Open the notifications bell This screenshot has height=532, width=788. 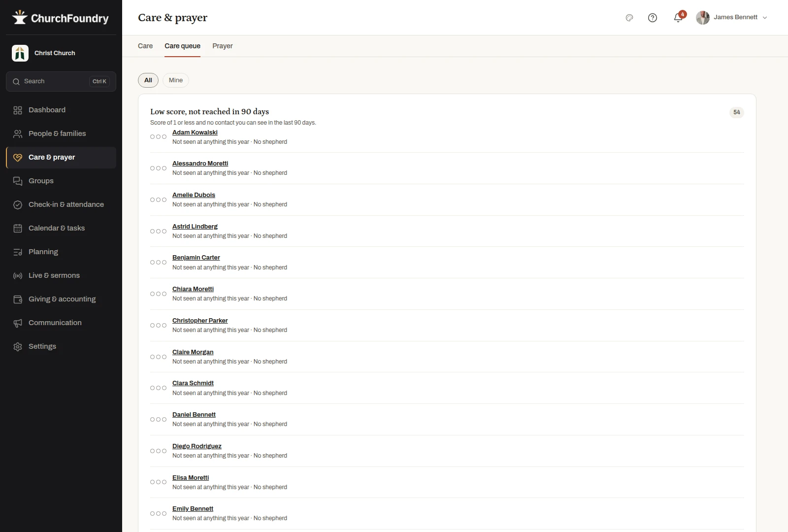678,18
